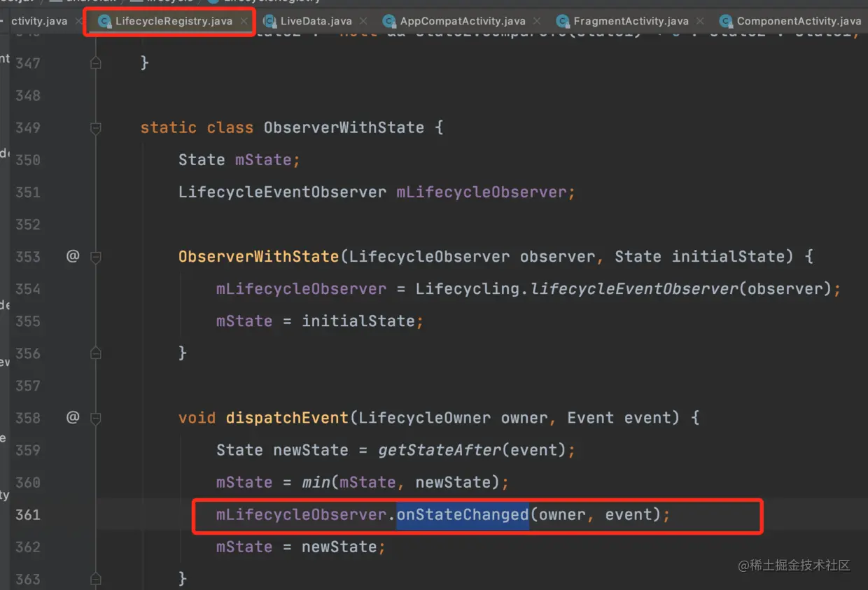Click line number 352 in the gutter
The image size is (868, 590).
tap(28, 224)
